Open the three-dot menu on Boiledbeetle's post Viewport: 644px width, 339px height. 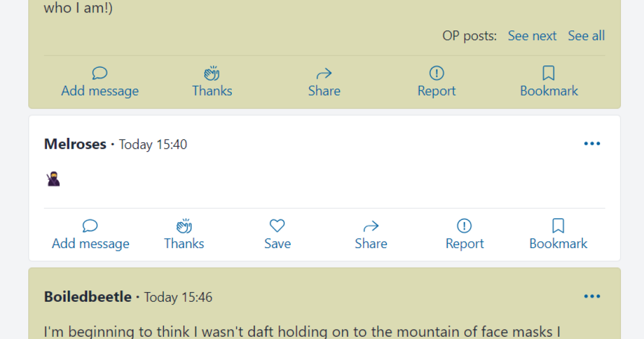point(592,296)
